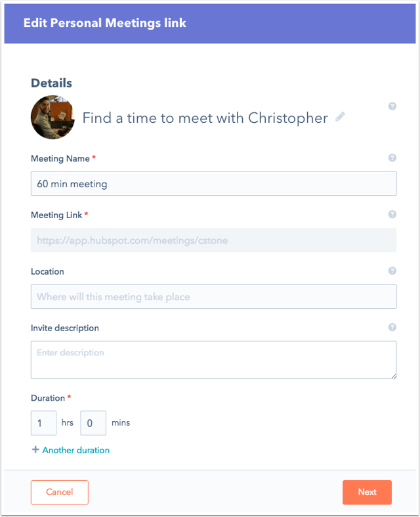Click the Meeting Name input field
Viewport: 420px width, 517px height.
(213, 184)
